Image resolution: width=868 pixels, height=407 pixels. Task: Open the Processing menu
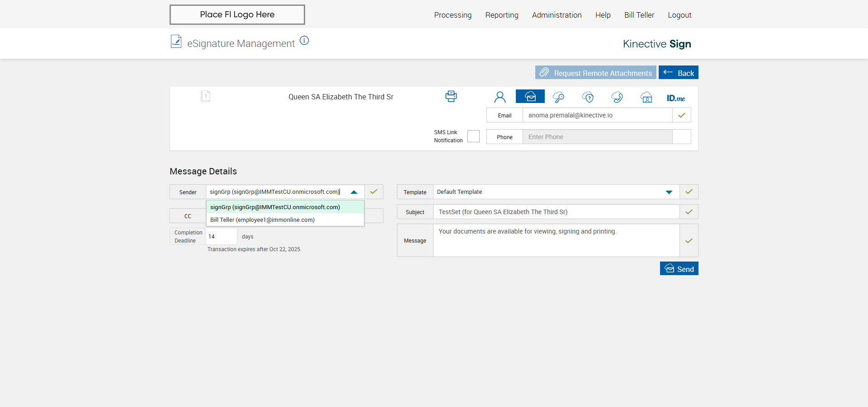click(x=453, y=15)
